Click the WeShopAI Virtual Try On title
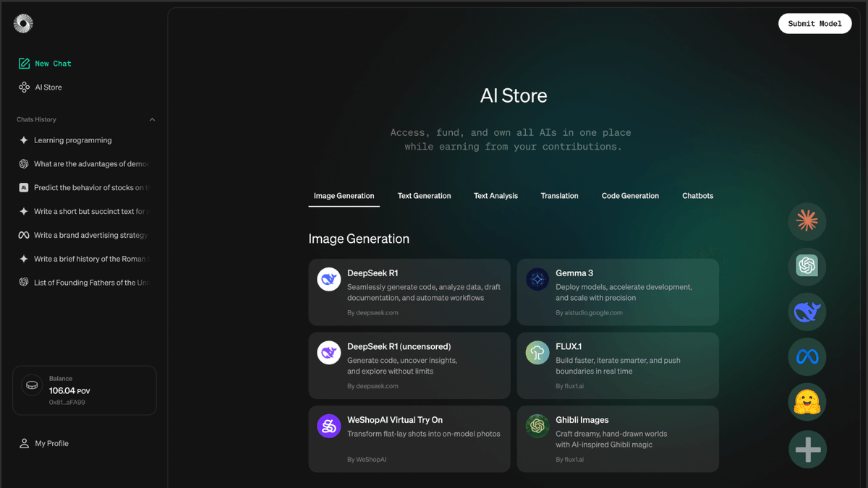 coord(395,420)
